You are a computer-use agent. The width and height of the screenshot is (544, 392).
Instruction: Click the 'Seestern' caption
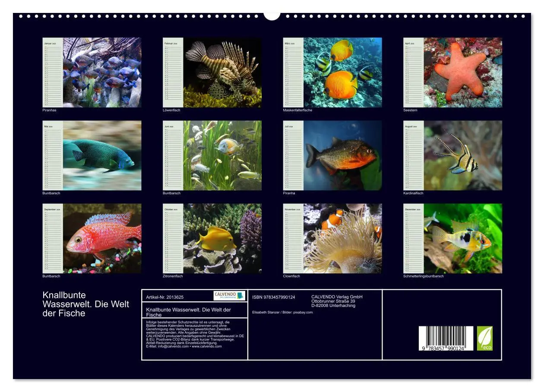coord(410,110)
